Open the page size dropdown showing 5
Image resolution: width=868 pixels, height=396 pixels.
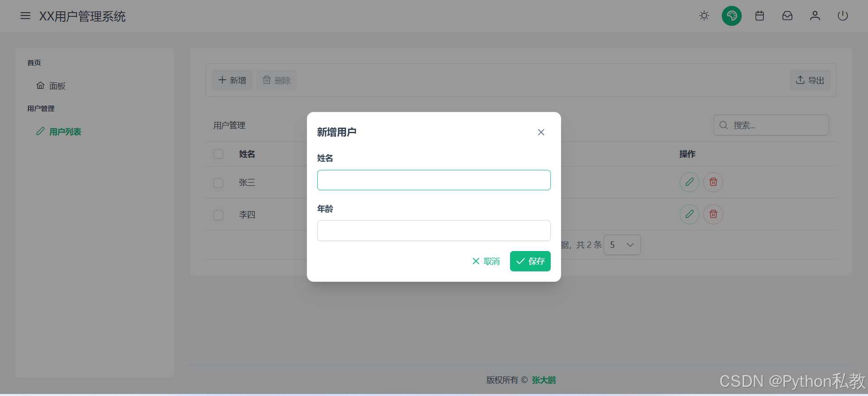622,245
